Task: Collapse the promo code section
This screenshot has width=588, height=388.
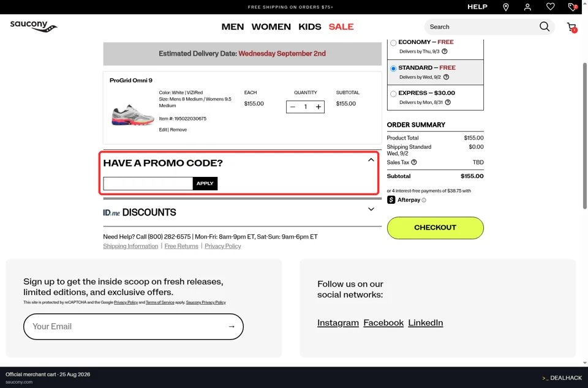Action: click(x=371, y=160)
